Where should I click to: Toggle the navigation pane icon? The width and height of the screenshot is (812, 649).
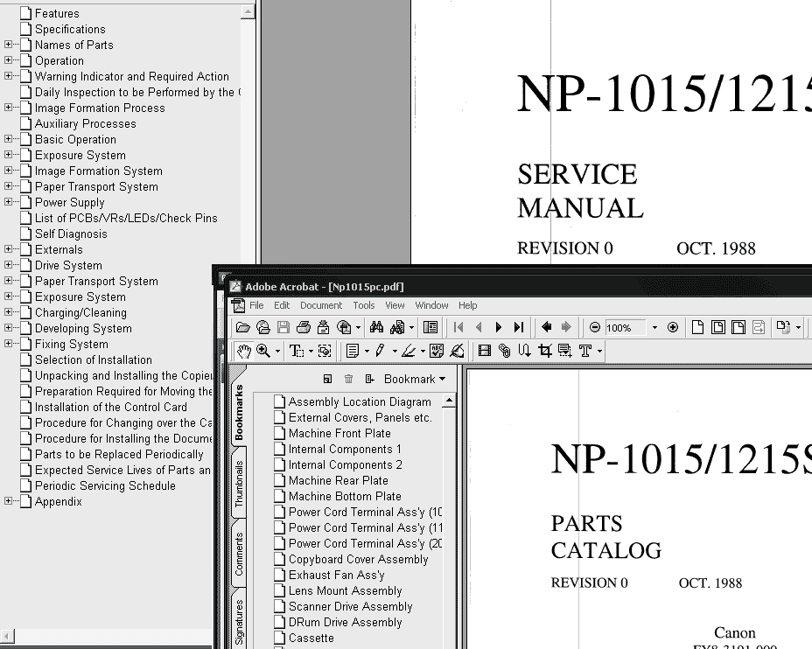430,327
